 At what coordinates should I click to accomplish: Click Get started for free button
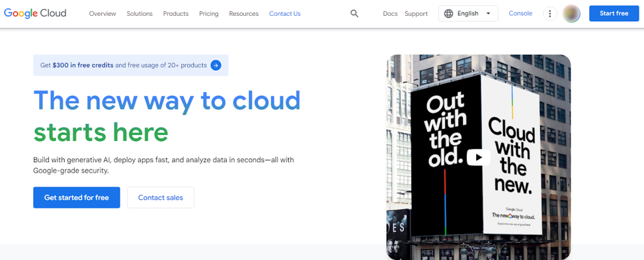(77, 198)
